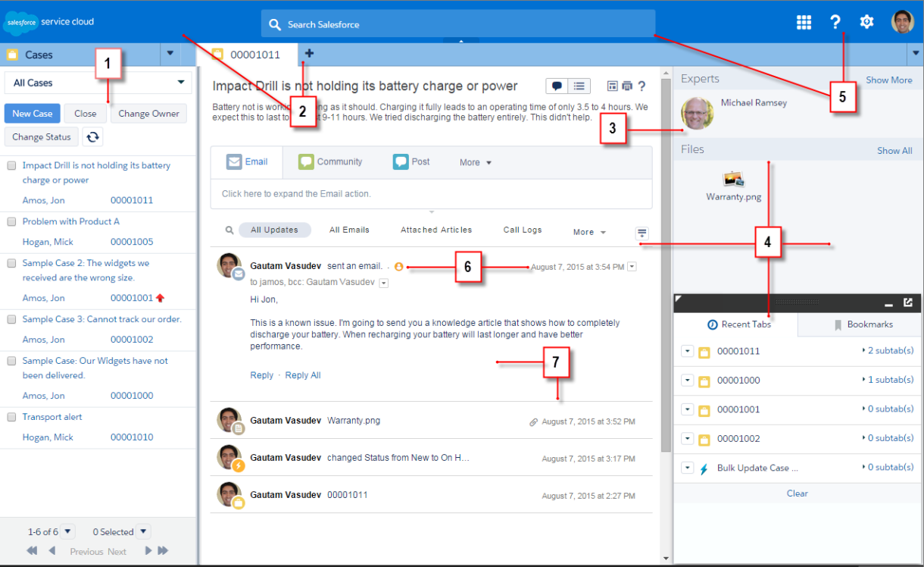
Task: Tick the Sample Case: Our Widgets checkbox
Action: [11, 361]
